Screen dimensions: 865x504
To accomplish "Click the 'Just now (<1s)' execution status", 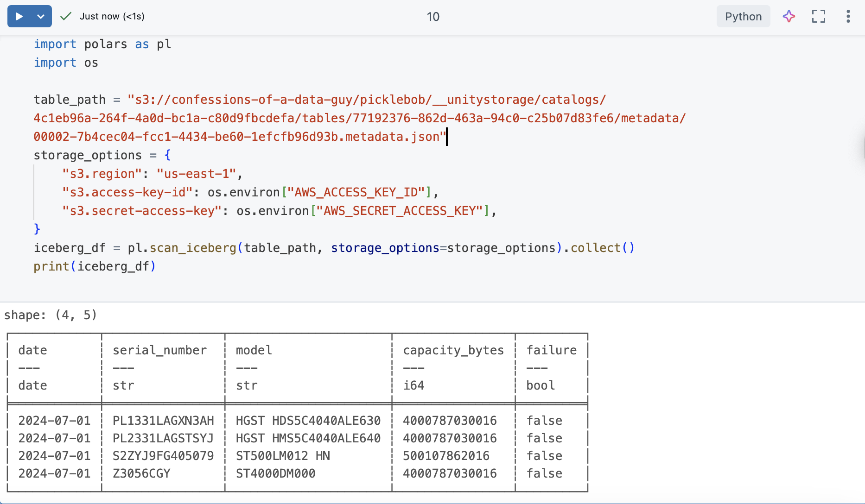I will tap(112, 17).
